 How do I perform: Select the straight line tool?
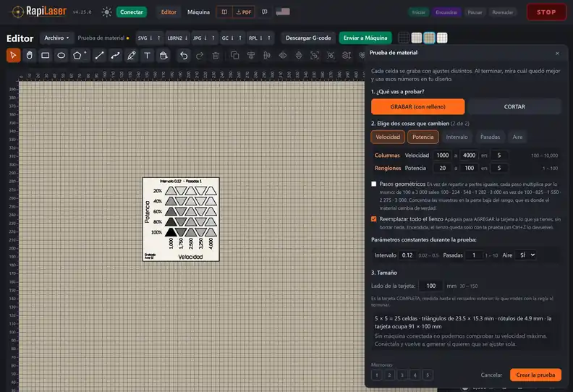point(99,56)
